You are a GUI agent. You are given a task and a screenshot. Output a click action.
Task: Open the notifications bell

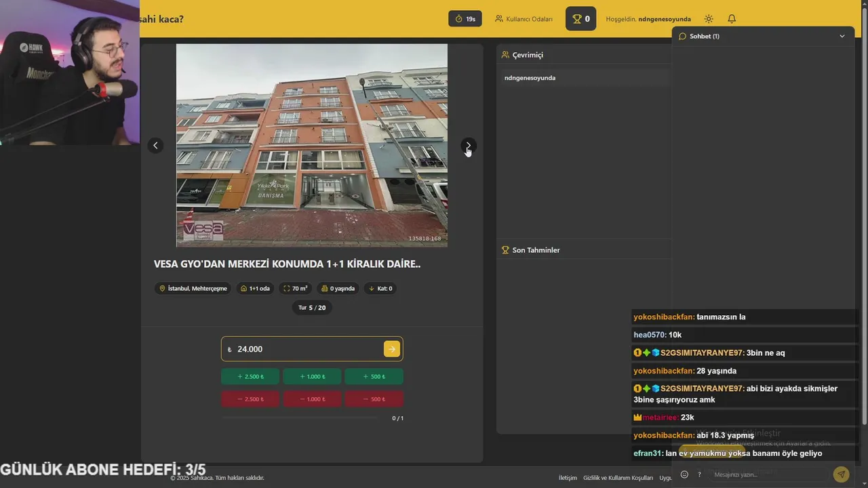pos(732,19)
